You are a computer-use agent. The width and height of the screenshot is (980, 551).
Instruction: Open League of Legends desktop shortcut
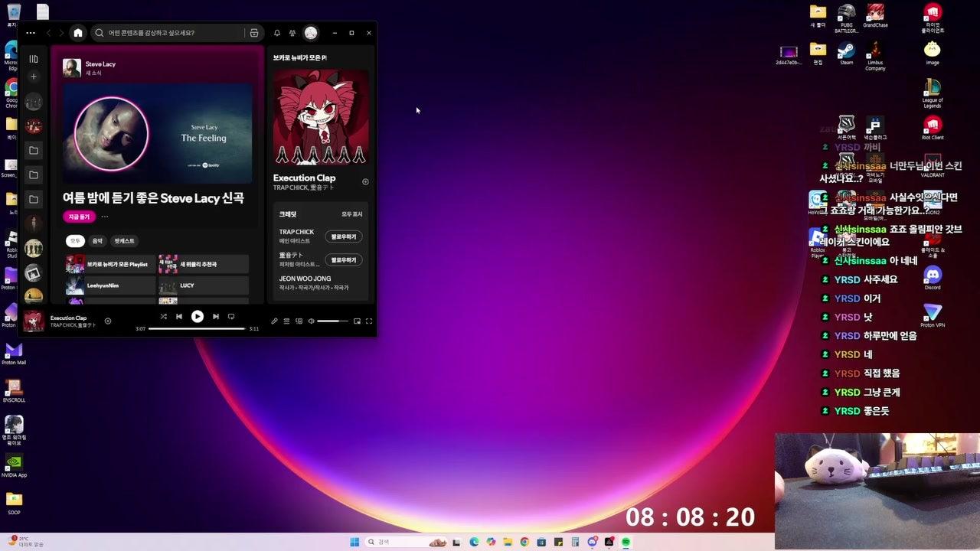click(x=933, y=94)
